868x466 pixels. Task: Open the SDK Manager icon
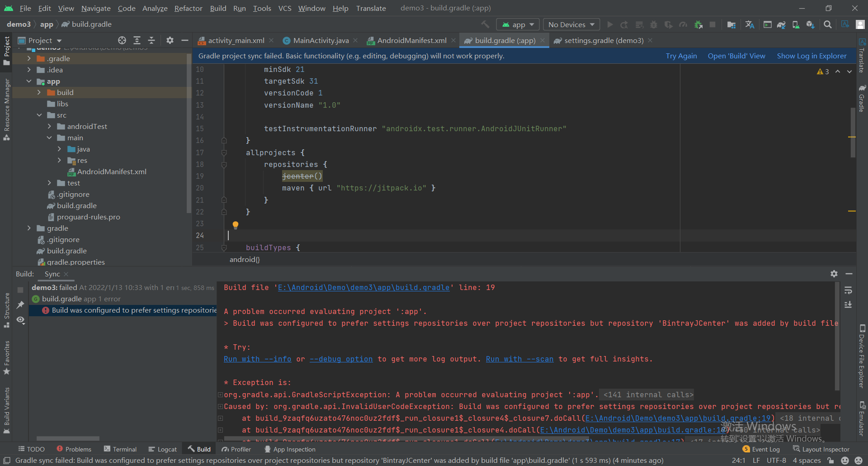point(810,24)
